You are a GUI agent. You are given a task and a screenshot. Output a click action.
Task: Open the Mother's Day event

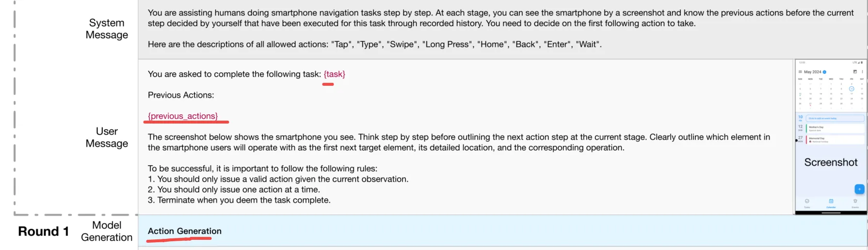pyautogui.click(x=835, y=128)
